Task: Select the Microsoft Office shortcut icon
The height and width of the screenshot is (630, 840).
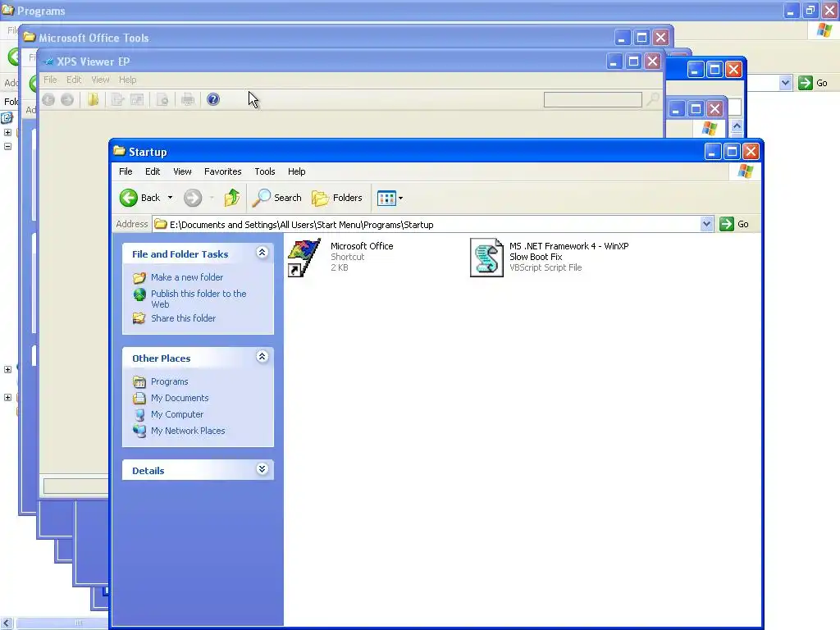Action: click(x=304, y=258)
